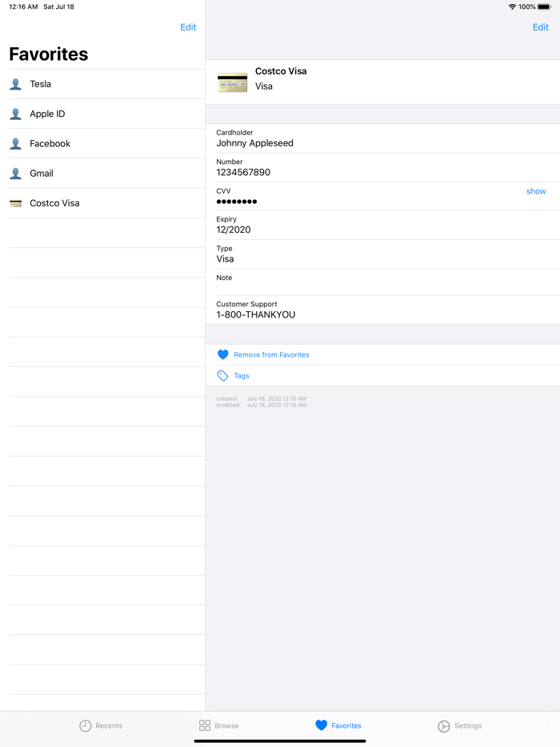This screenshot has width=560, height=747.
Task: Open Tags for this card
Action: (x=242, y=375)
